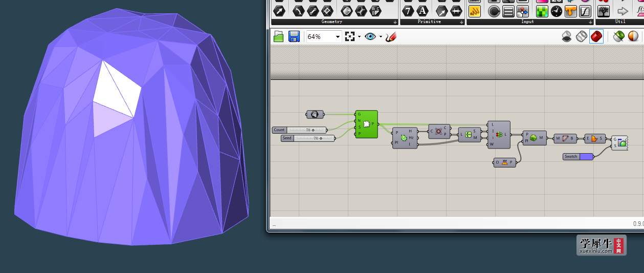Select the orange Gradient input icon
644x273 pixels.
click(571, 11)
